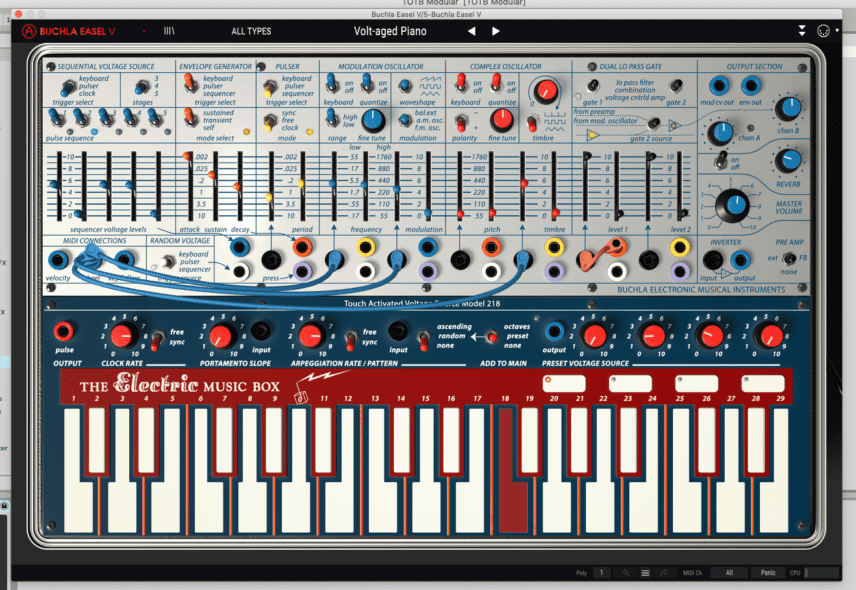The image size is (856, 590).
Task: Click the Dual Lo Pass Gate level 1 slider
Action: pos(617,186)
